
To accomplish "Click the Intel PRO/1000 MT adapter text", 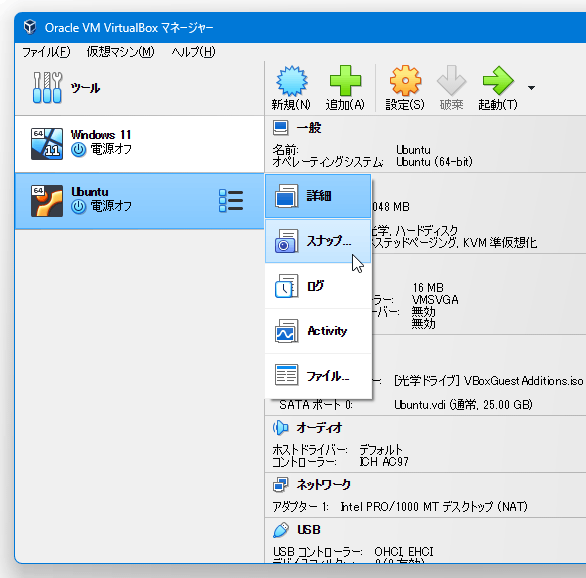I will click(434, 507).
